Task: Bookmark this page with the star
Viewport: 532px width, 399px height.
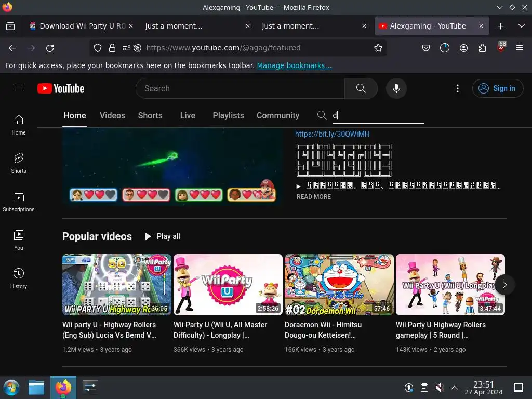Action: (x=378, y=48)
